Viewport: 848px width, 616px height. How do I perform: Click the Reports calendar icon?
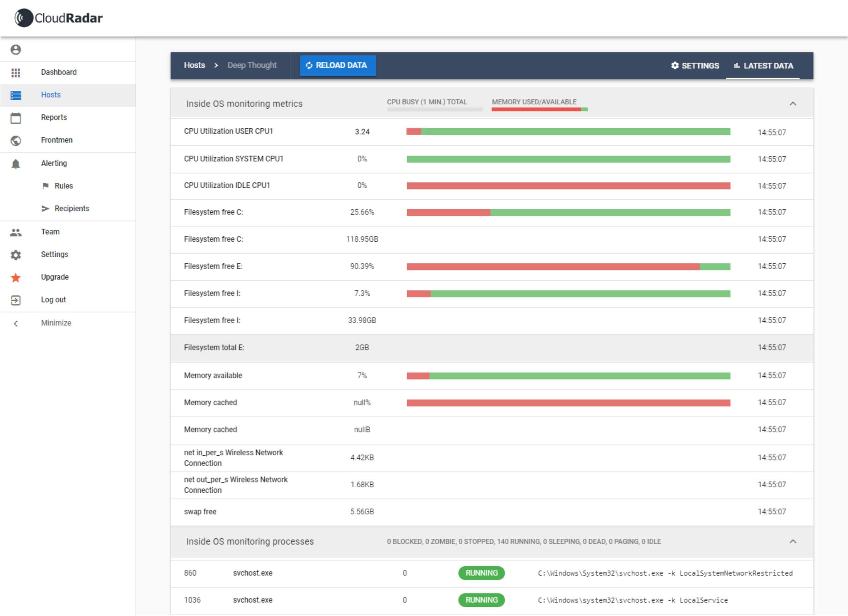16,118
